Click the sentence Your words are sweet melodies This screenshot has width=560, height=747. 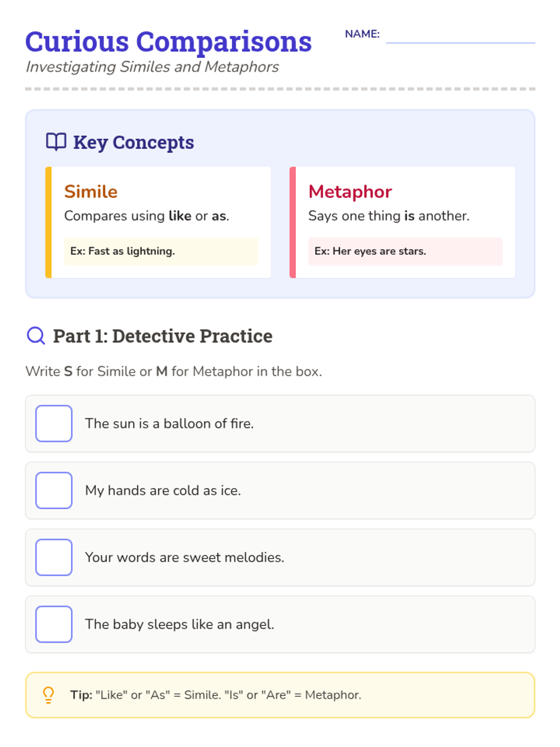pyautogui.click(x=185, y=557)
